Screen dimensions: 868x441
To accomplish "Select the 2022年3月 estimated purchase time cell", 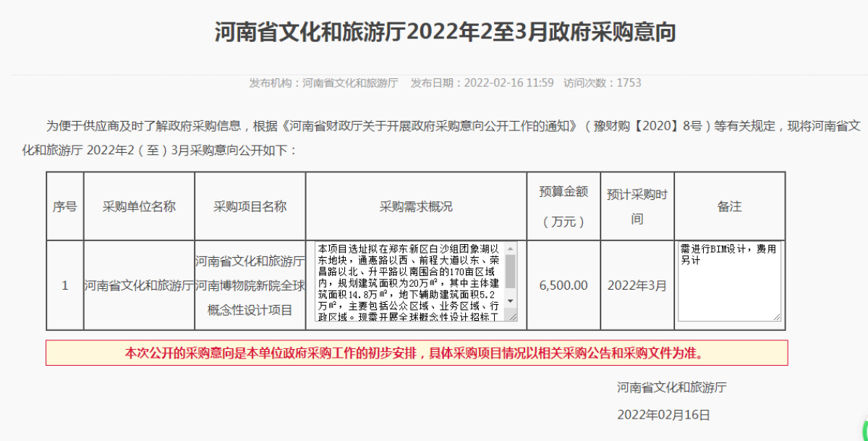I will click(x=637, y=285).
